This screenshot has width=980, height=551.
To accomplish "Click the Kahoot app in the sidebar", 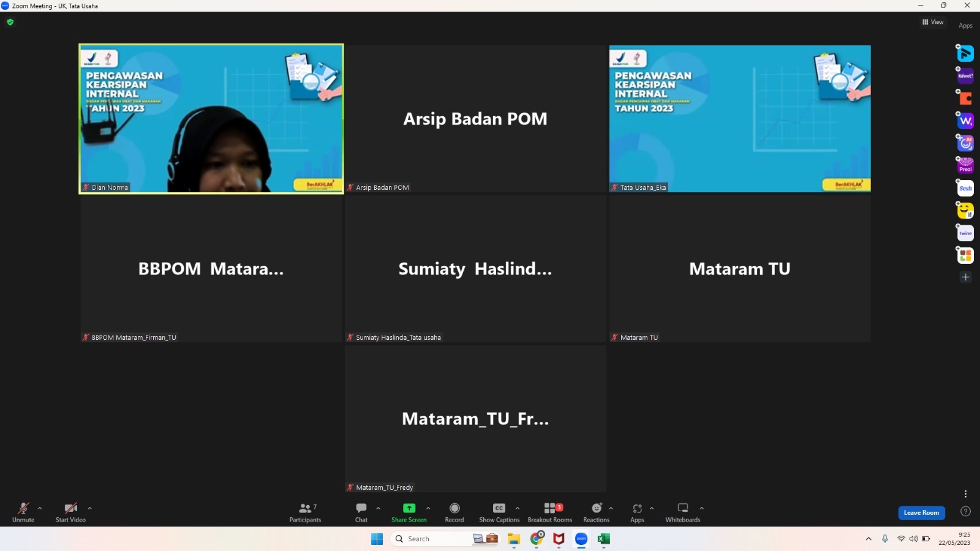I will [965, 76].
